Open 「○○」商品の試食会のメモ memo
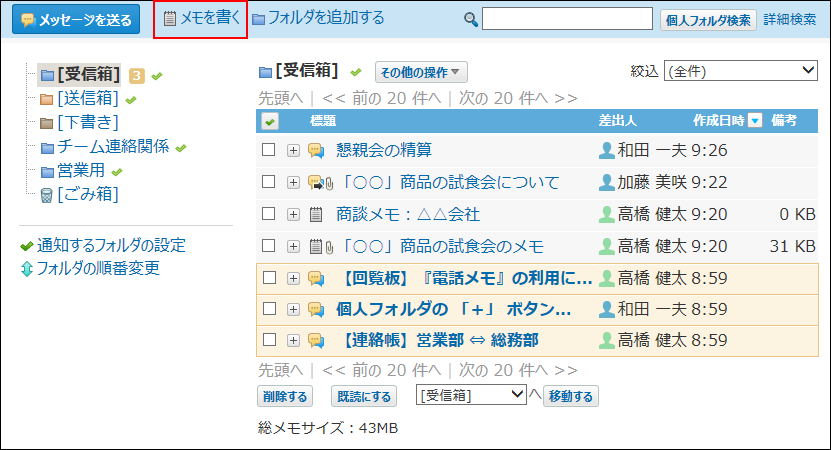The width and height of the screenshot is (831, 450). pyautogui.click(x=441, y=246)
